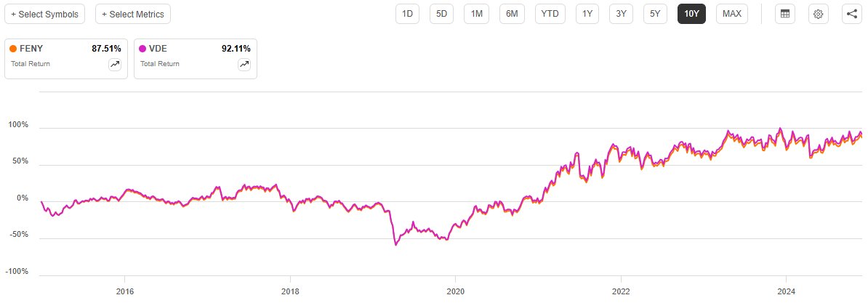The width and height of the screenshot is (868, 303).
Task: Show YTD performance range
Action: click(x=550, y=14)
